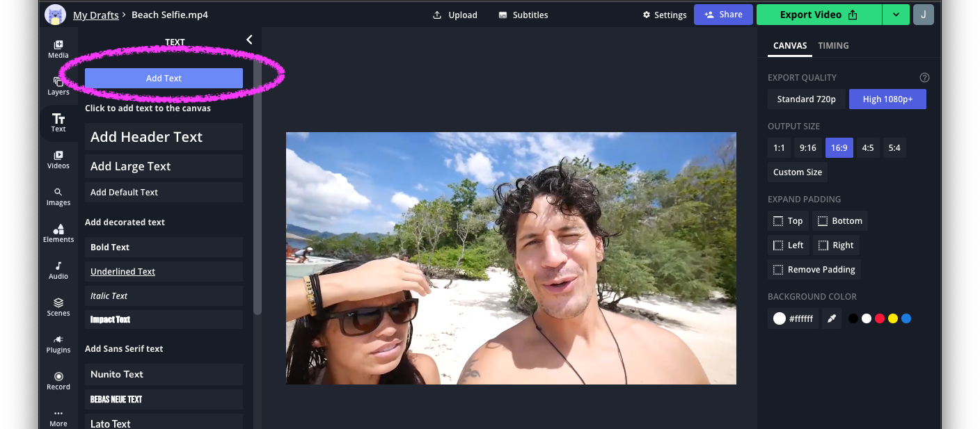The height and width of the screenshot is (429, 980).
Task: Switch to the TIMING tab
Action: [833, 46]
